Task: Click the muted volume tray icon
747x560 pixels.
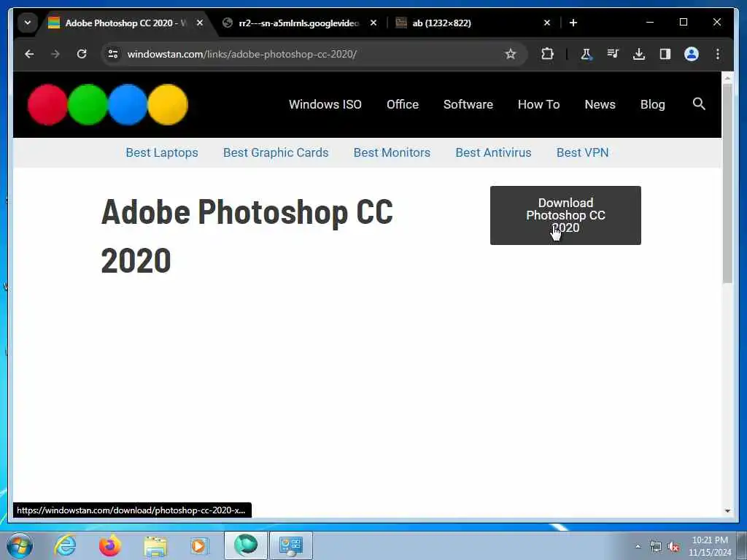Action: click(x=673, y=547)
